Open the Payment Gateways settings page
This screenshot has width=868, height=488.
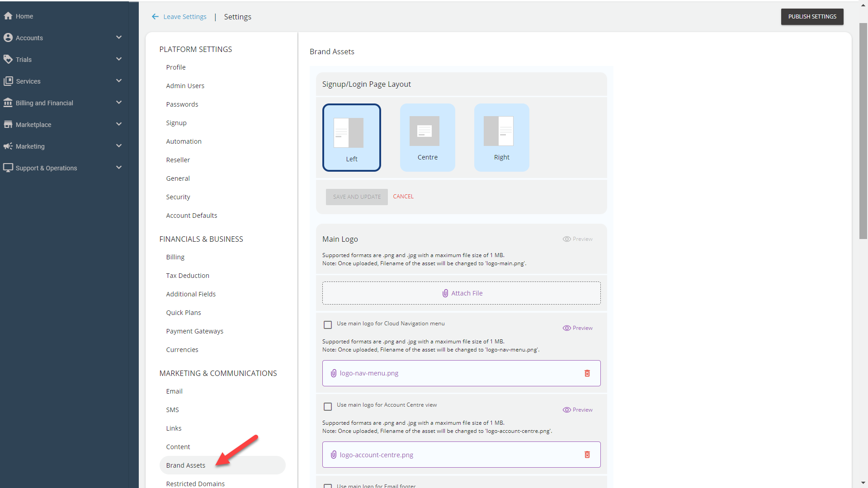click(194, 331)
